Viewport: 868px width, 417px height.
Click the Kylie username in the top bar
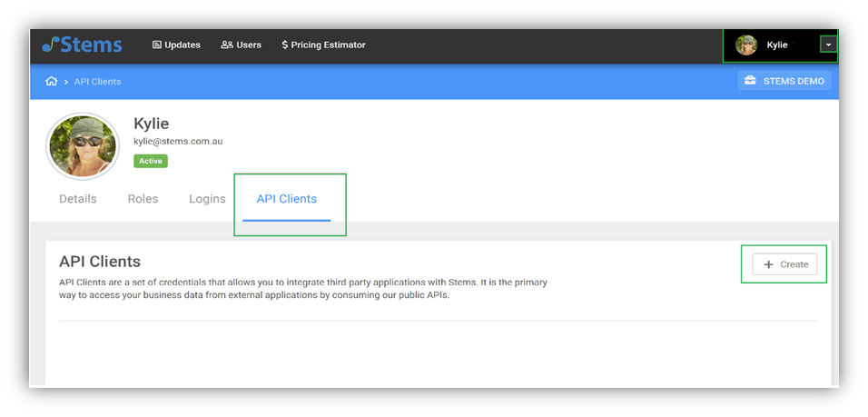(x=776, y=45)
